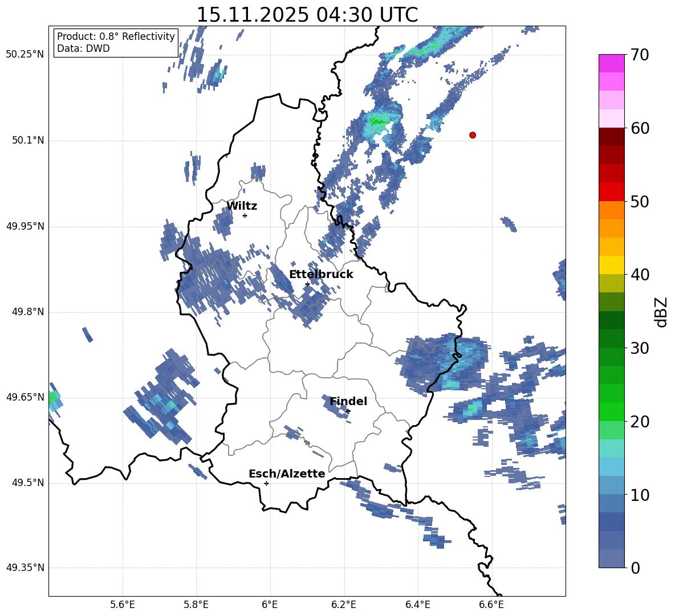This screenshot has width=675, height=616.
Task: Click the magenta top colorbar segment
Action: click(x=612, y=64)
